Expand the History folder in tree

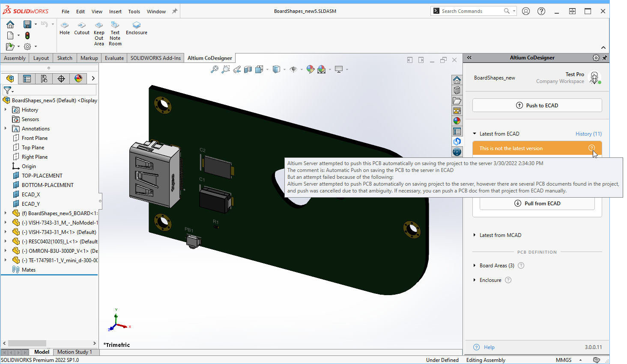(6, 110)
